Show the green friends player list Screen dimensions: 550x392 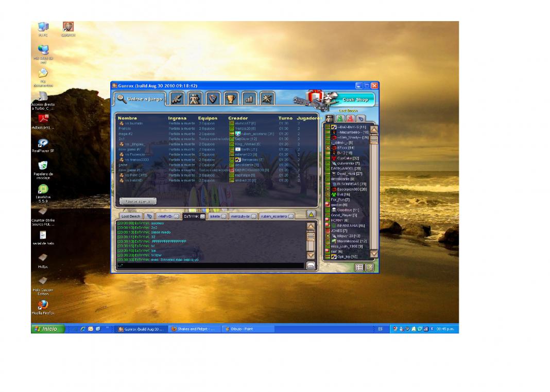click(340, 118)
